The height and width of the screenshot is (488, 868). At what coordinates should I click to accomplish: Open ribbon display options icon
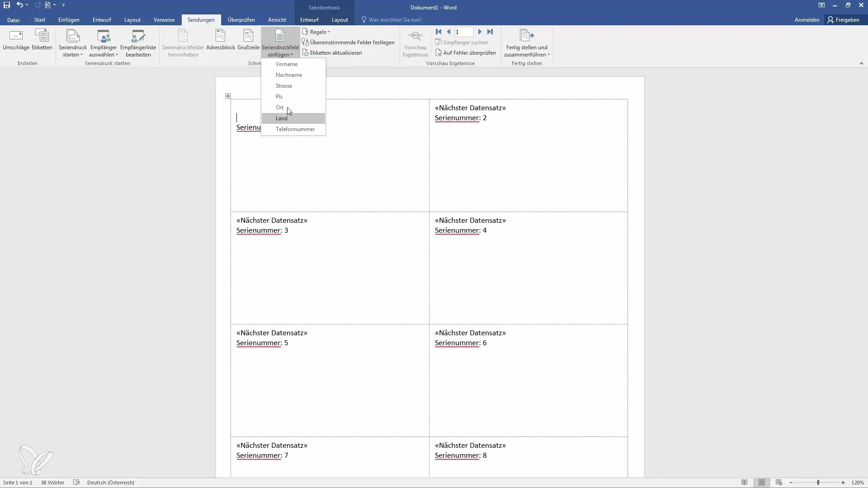[821, 5]
